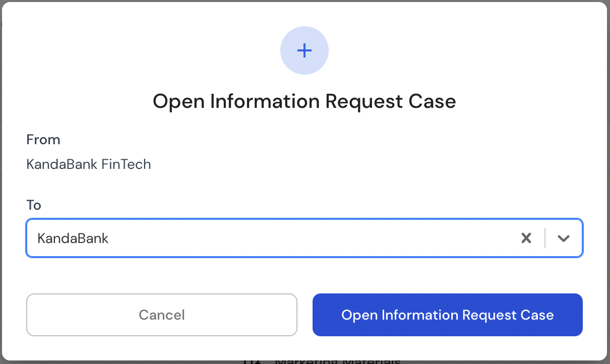This screenshot has height=364, width=610.
Task: Submit with Open Information Request Case button
Action: pos(448,315)
